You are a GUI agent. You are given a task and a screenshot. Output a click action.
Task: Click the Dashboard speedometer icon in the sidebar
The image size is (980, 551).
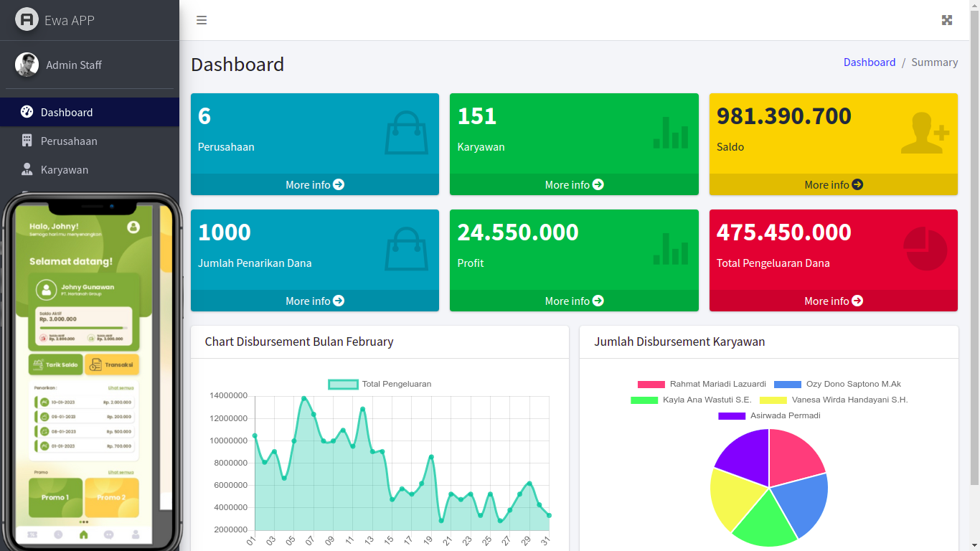click(x=27, y=112)
